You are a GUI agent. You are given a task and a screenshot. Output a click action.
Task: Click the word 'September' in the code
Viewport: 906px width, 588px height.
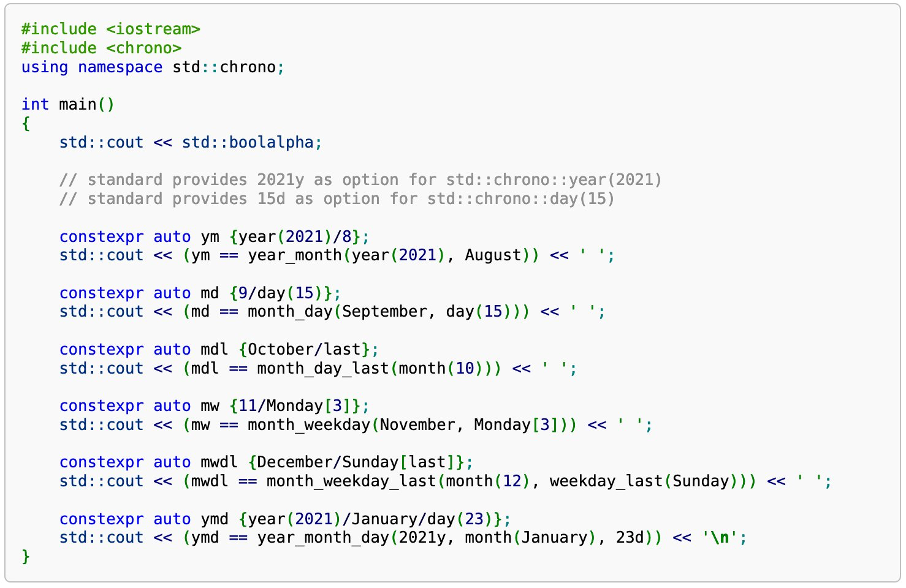click(x=384, y=312)
